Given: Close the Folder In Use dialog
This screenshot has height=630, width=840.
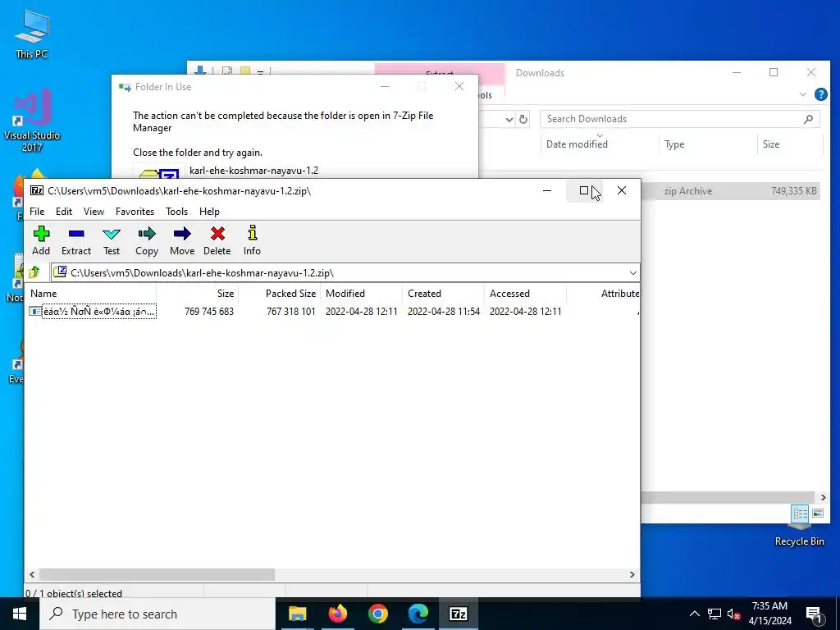Looking at the screenshot, I should click(459, 86).
